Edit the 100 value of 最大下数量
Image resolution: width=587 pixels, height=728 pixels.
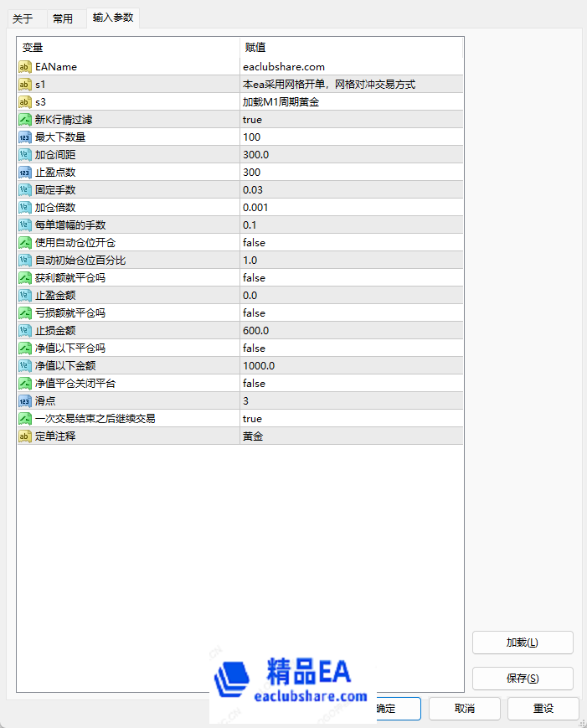(x=351, y=137)
